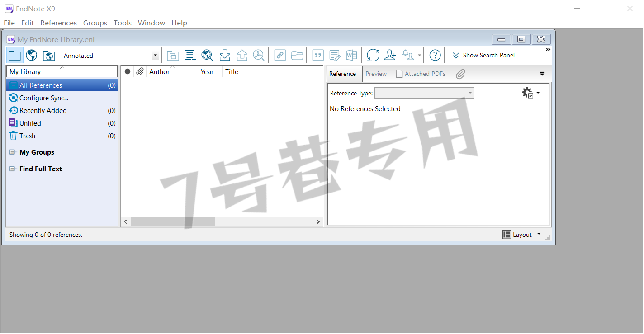Click the Open File folder icon
Image resolution: width=644 pixels, height=334 pixels.
(x=297, y=56)
